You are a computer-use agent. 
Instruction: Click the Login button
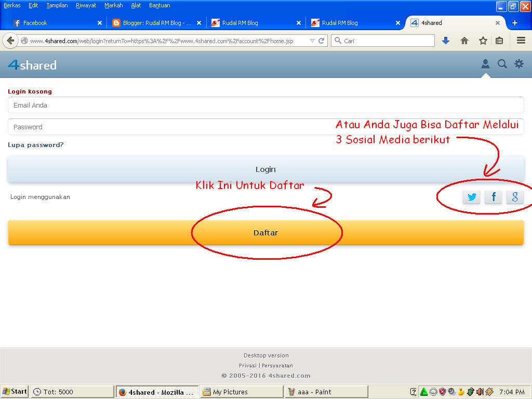point(265,169)
